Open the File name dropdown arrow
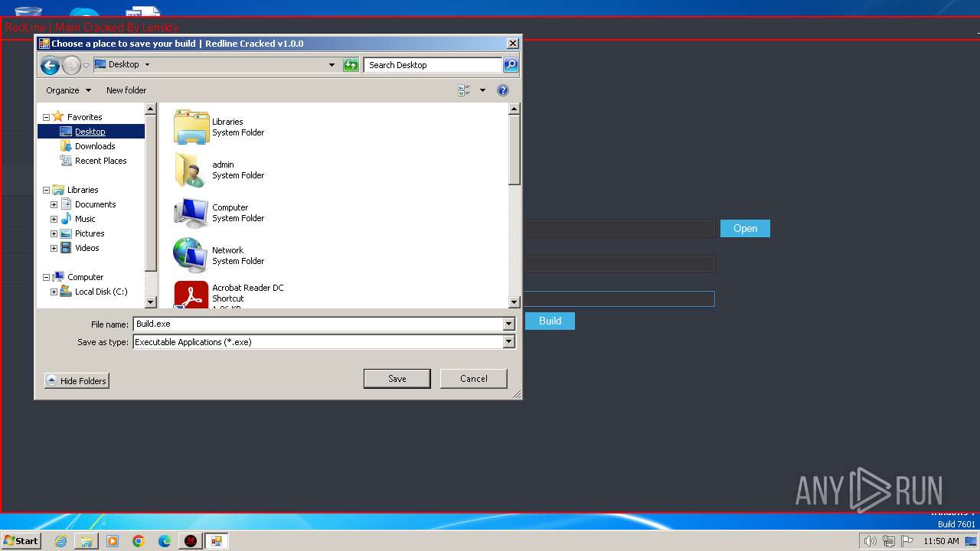Viewport: 980px width, 551px height. click(x=508, y=324)
